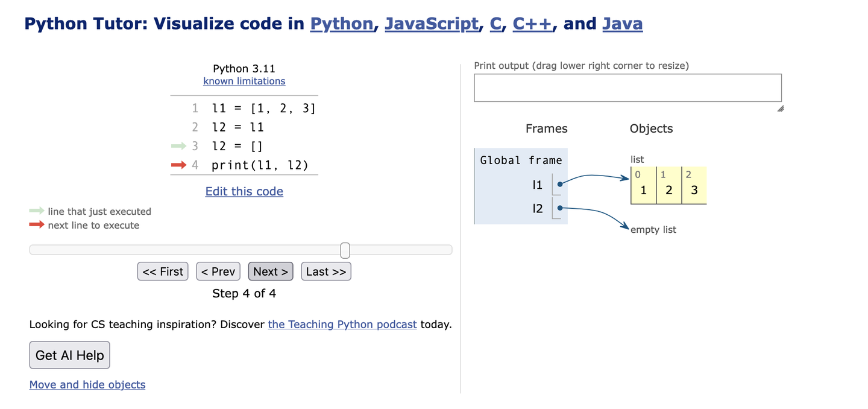Click the red execution arrow beside line 4
Image resolution: width=868 pixels, height=409 pixels.
pos(178,165)
